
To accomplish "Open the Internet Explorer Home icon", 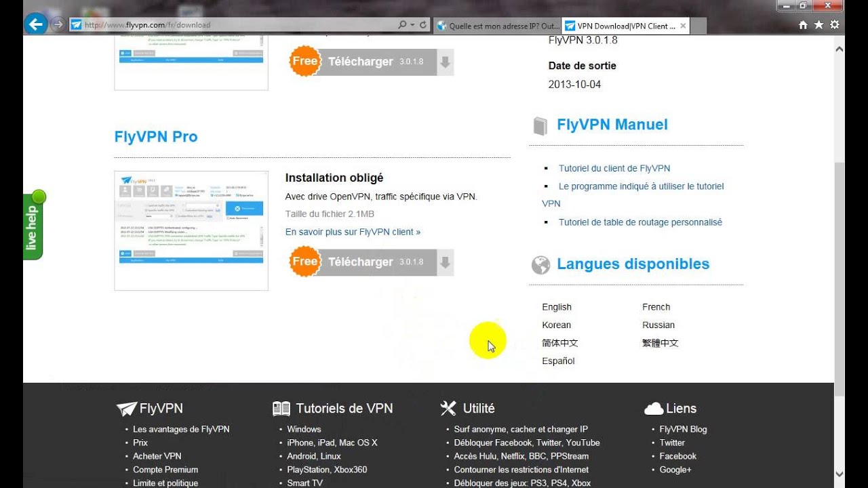I will click(803, 25).
